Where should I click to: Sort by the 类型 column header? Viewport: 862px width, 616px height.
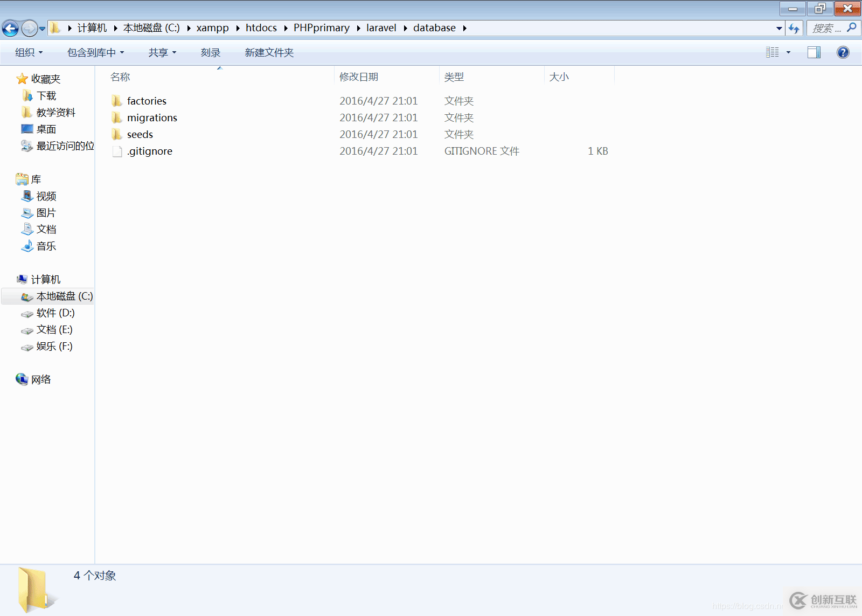(x=454, y=77)
